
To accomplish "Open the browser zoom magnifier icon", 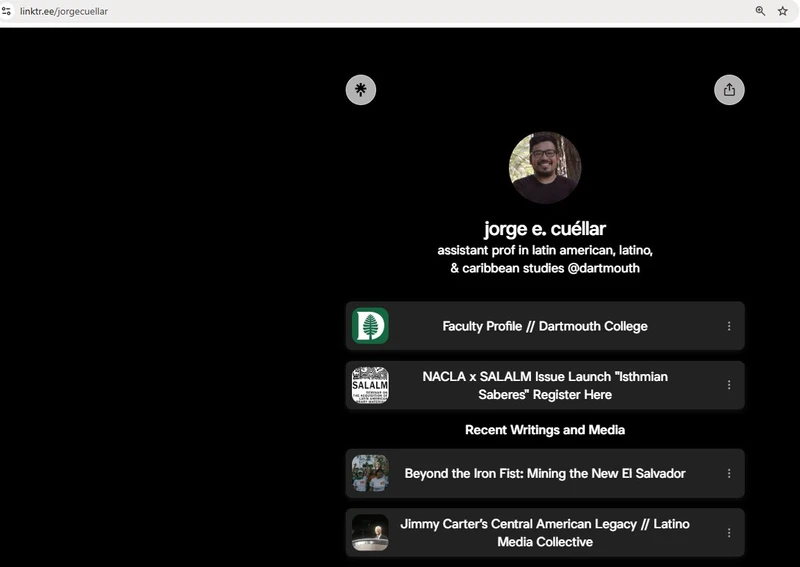I will pyautogui.click(x=760, y=11).
